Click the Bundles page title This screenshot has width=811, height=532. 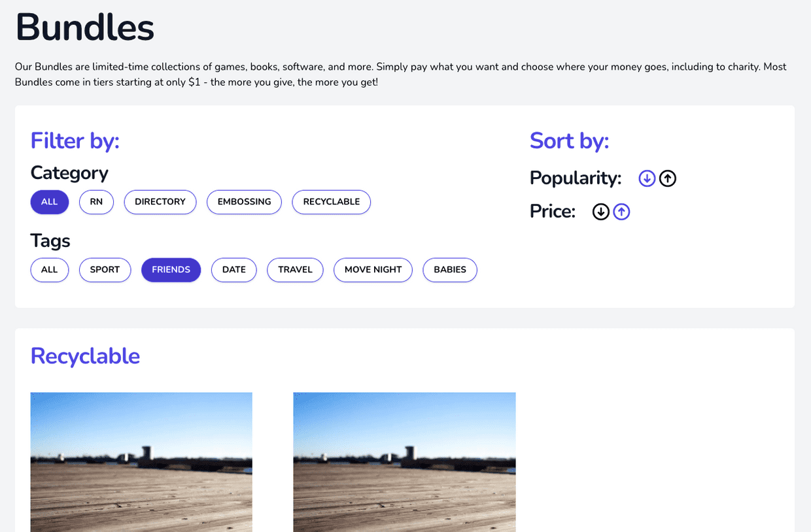click(x=85, y=27)
